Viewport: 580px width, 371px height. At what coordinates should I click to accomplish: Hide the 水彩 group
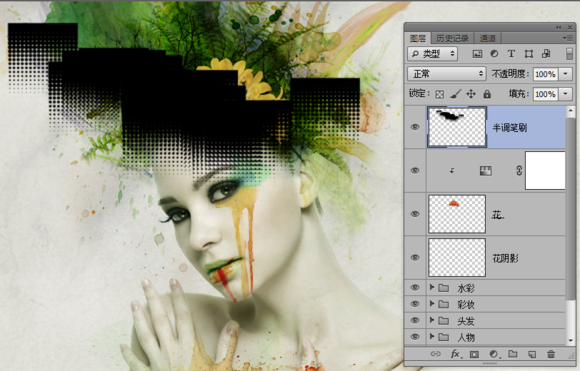tap(415, 287)
